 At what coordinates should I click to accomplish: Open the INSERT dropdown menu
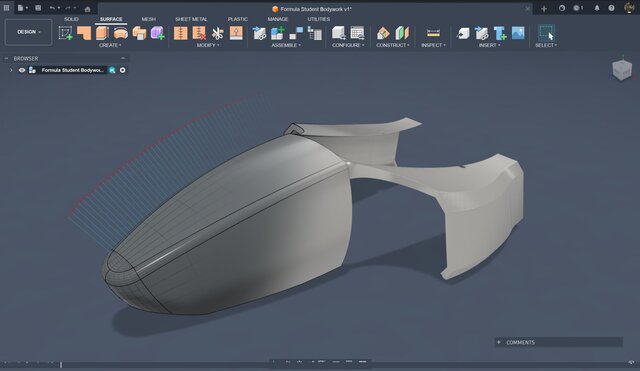(x=489, y=45)
